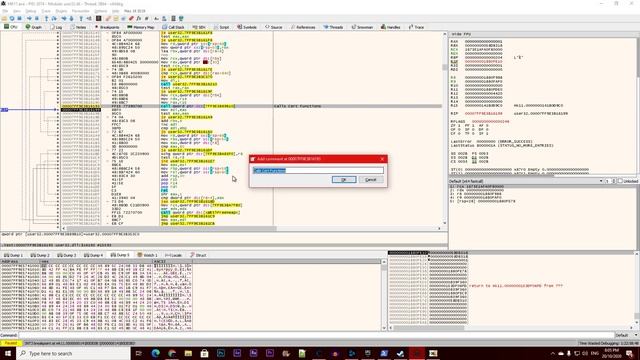Image resolution: width=640 pixels, height=360 pixels.
Task: Click the Execute Till Return toolbar icon
Action: [81, 18]
